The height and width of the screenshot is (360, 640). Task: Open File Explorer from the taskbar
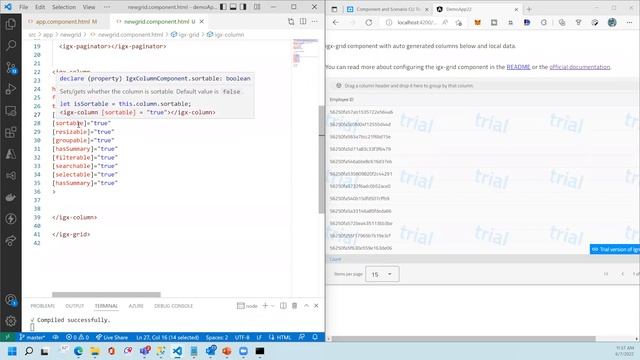tap(95, 351)
